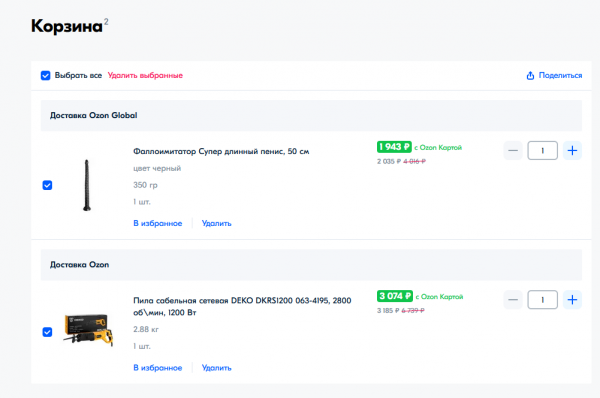
Task: Increase quantity of the Фаллоимитатор item
Action: tap(572, 150)
